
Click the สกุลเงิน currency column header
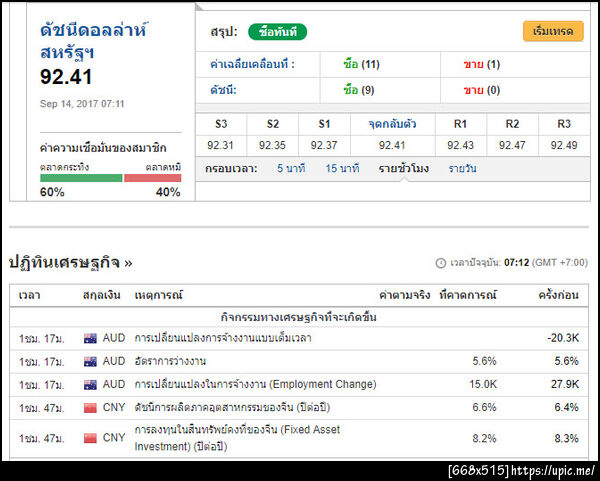pyautogui.click(x=102, y=295)
